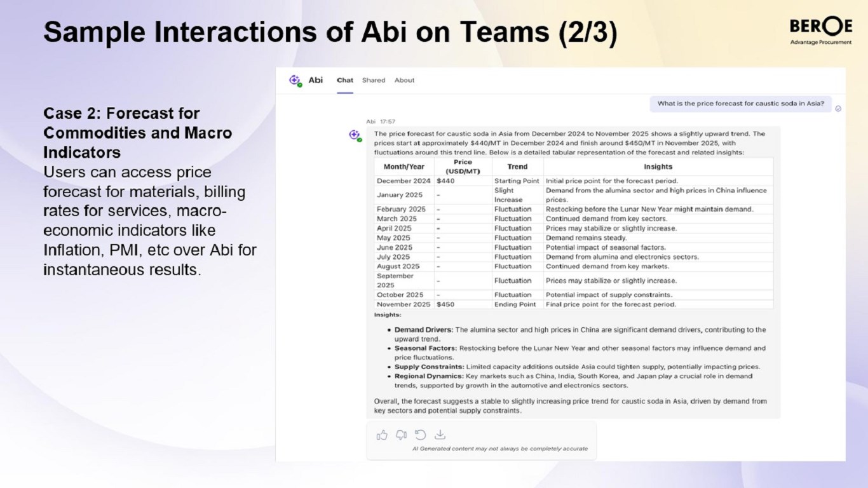Click the Abi app logo in header
Image resolution: width=868 pixels, height=488 pixels.
[x=295, y=80]
